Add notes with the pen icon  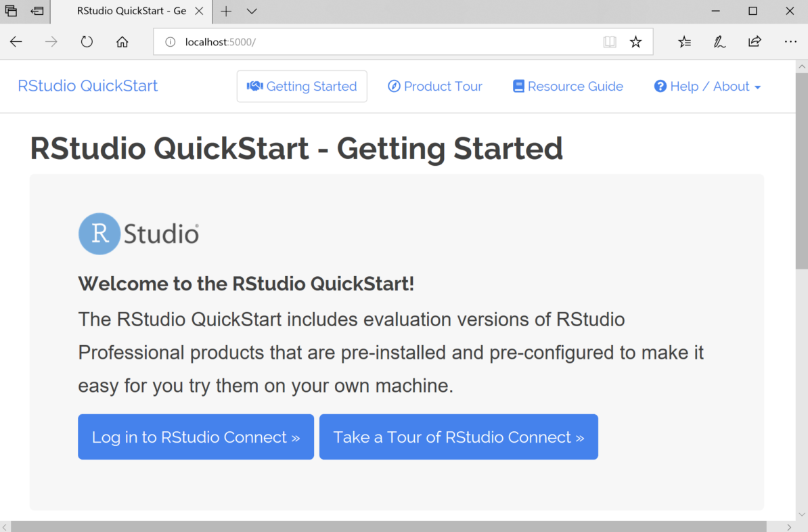point(719,42)
